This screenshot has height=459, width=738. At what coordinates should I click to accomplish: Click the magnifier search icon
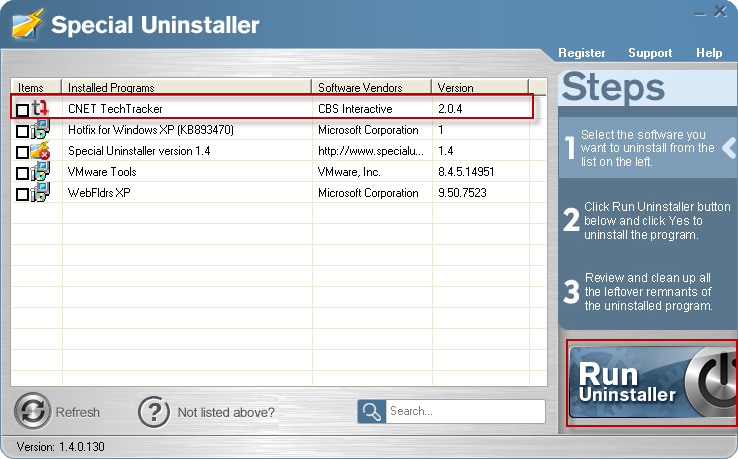pos(372,411)
